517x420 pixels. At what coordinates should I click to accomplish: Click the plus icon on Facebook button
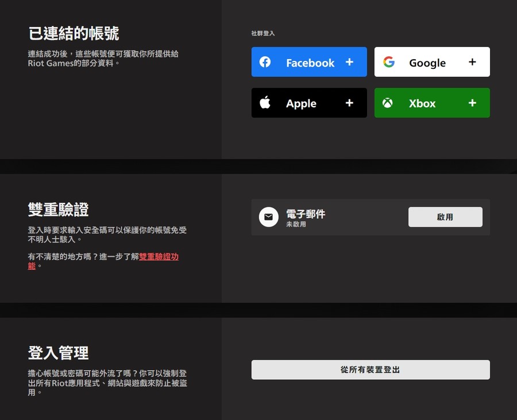[x=349, y=62]
